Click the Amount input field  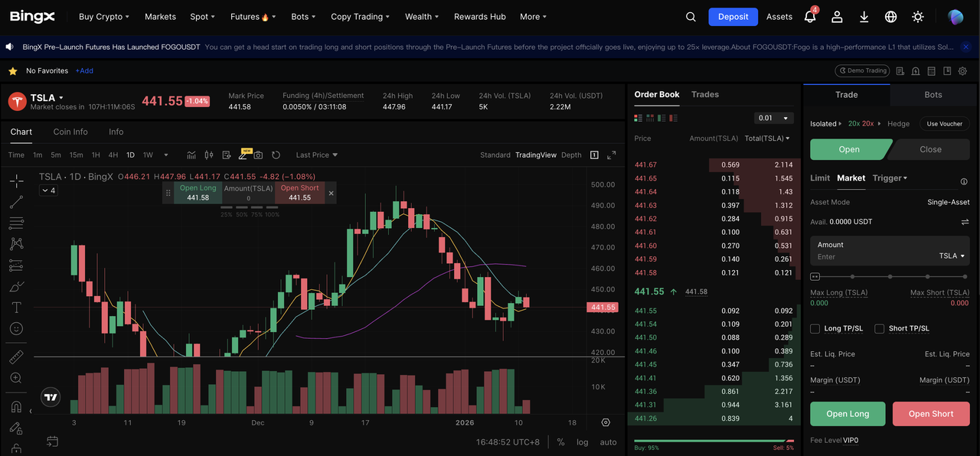tap(873, 256)
